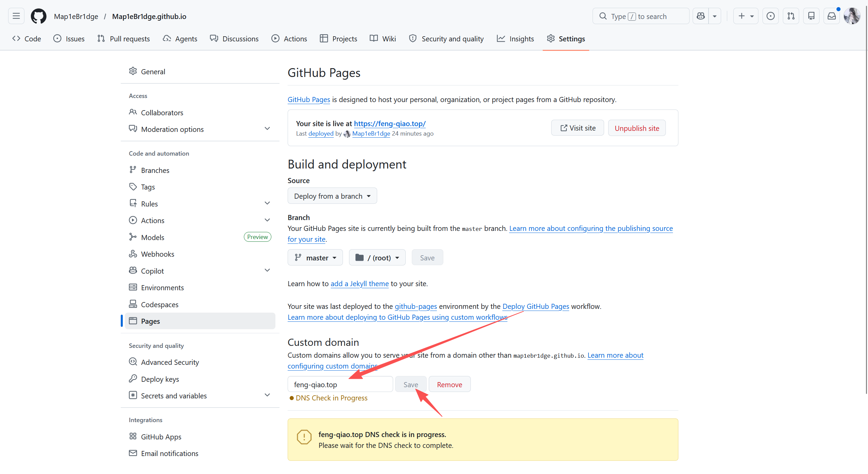
Task: Open Email notifications in sidebar
Action: (200, 453)
